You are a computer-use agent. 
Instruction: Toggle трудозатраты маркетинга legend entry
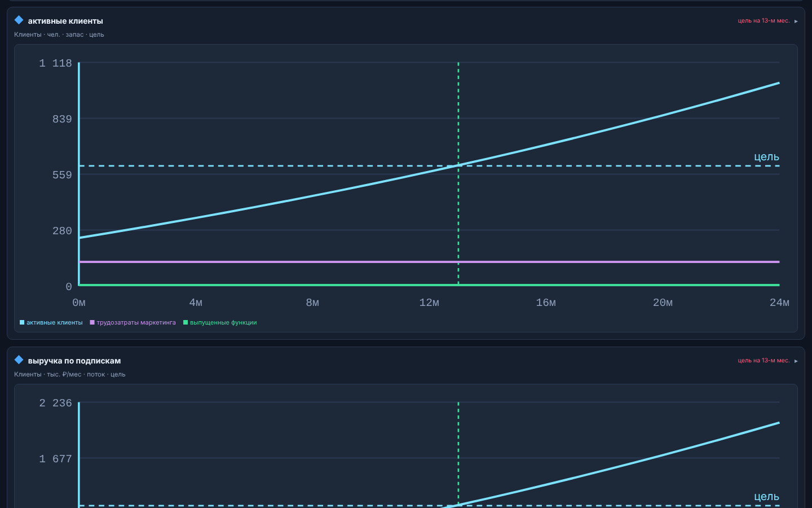pyautogui.click(x=133, y=323)
